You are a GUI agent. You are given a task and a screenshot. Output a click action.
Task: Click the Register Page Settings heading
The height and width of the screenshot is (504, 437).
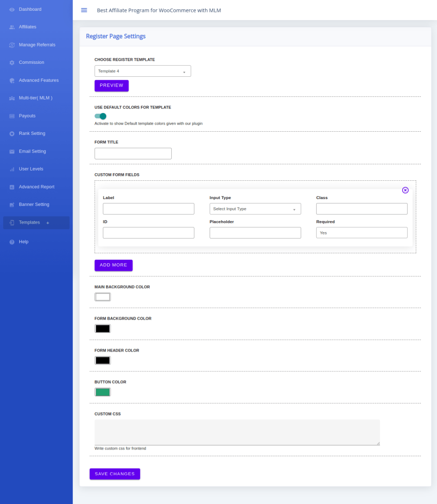115,36
